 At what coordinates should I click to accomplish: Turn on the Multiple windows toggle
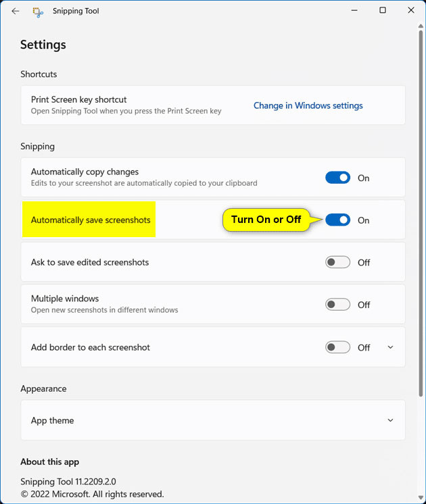click(x=337, y=305)
